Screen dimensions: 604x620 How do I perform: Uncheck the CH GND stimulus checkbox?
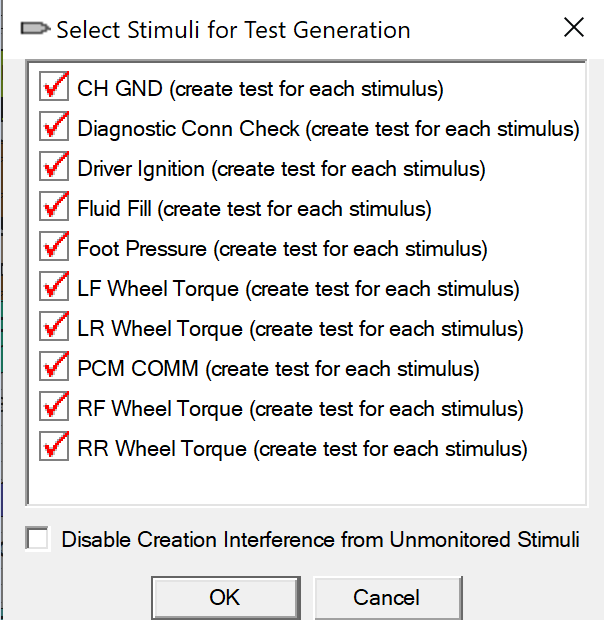tap(54, 86)
